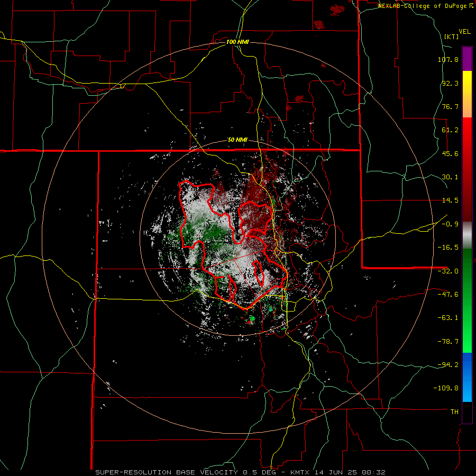Click the 100 NMI range ring label
476x476 pixels.
pos(237,42)
